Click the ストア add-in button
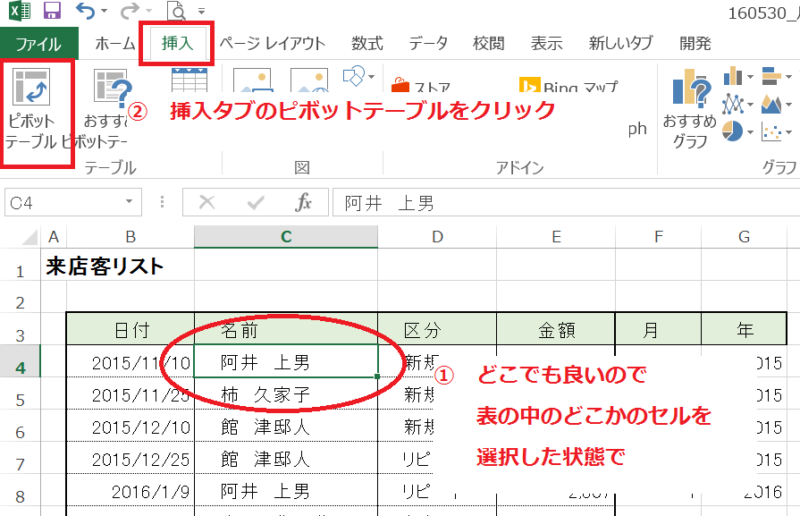The width and height of the screenshot is (800, 516). click(x=421, y=86)
